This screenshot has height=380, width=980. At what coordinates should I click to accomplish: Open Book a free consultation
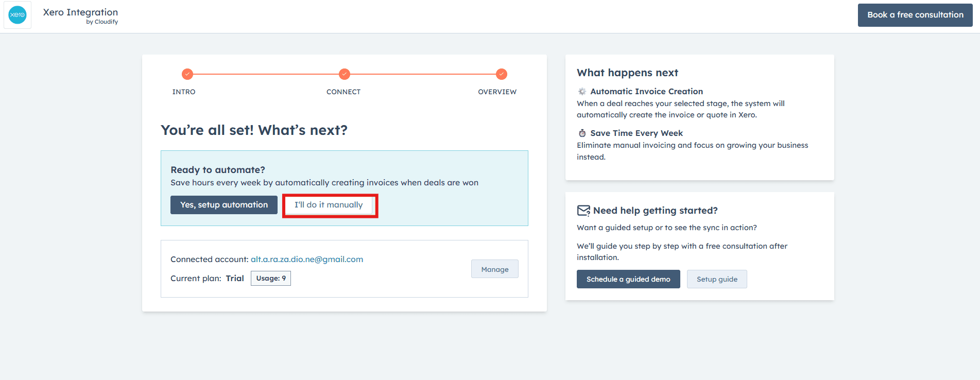(915, 15)
